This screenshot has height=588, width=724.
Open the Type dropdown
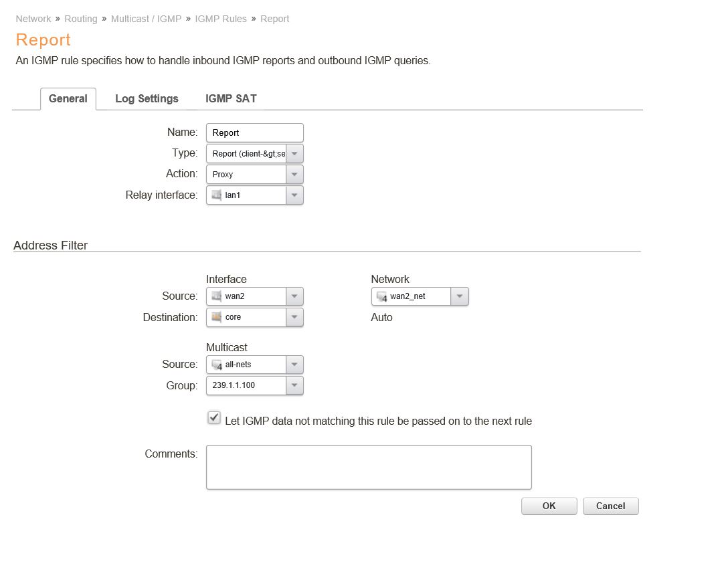[x=294, y=154]
